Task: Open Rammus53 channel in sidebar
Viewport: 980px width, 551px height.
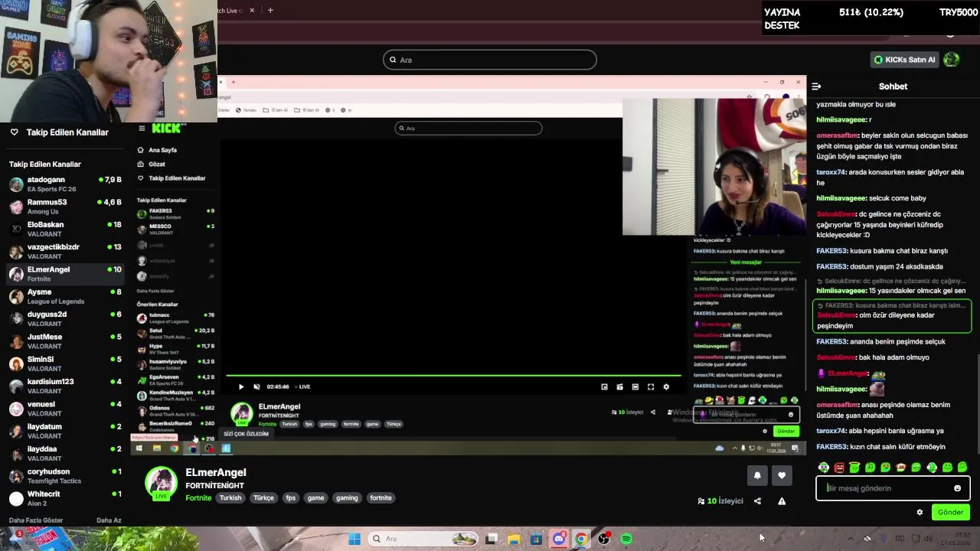Action: [x=65, y=207]
